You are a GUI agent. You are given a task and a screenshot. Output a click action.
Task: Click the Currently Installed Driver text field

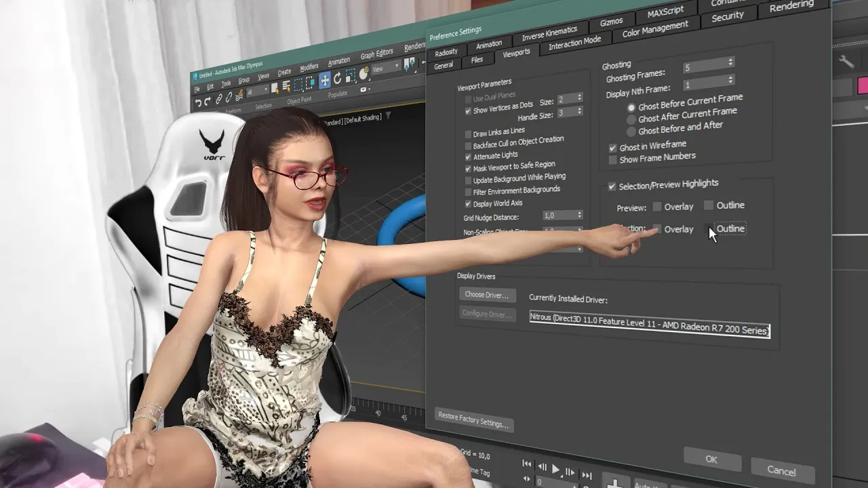[650, 324]
